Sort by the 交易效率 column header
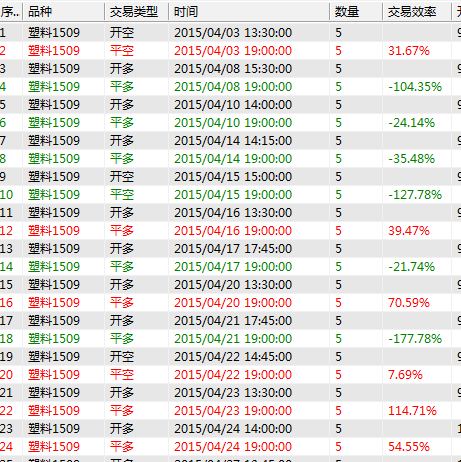 417,12
